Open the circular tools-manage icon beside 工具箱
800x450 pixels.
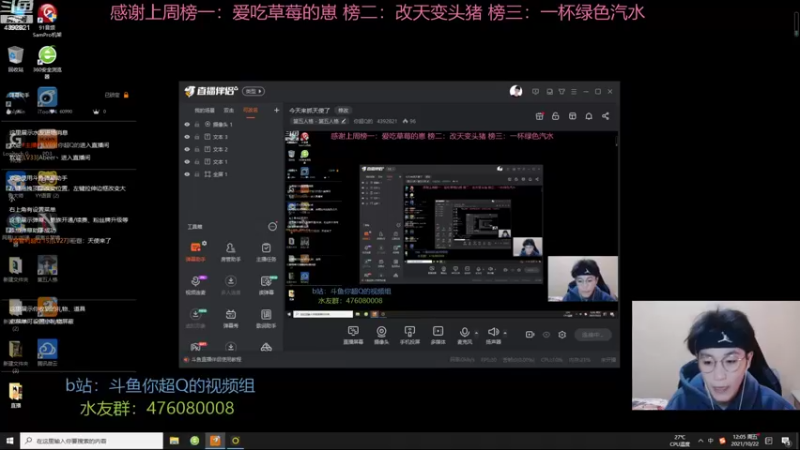click(272, 227)
